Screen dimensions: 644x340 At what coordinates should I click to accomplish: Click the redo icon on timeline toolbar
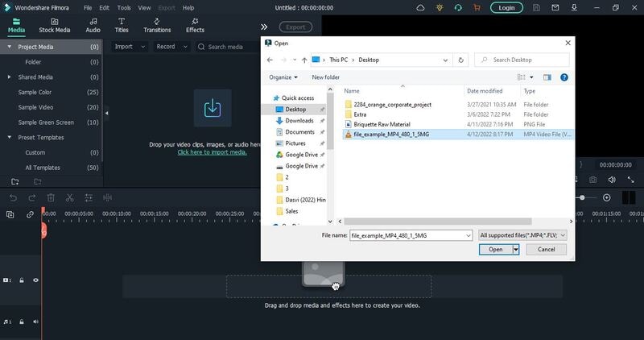(x=32, y=197)
